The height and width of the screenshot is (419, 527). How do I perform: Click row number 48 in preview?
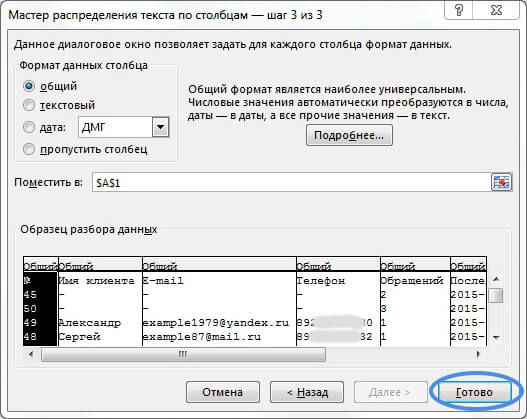click(x=30, y=337)
